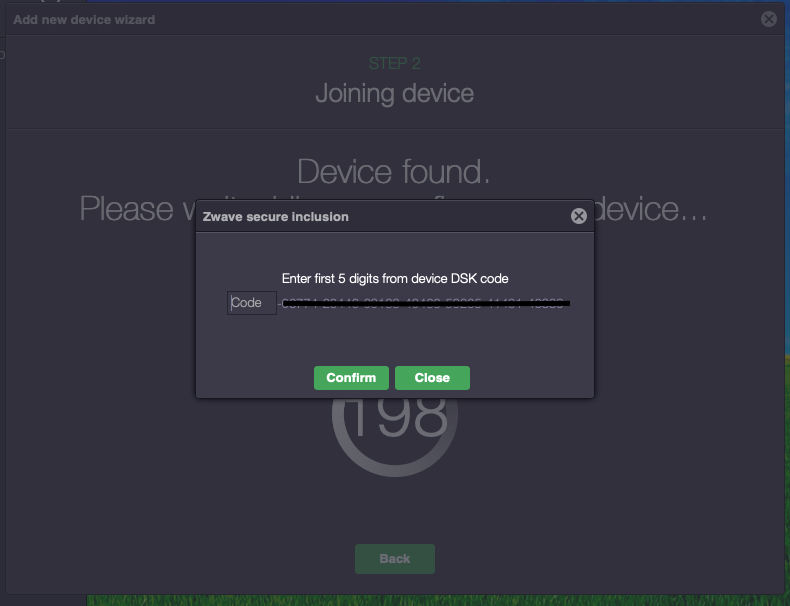Click the green Close button
The image size is (790, 606).
(x=432, y=378)
